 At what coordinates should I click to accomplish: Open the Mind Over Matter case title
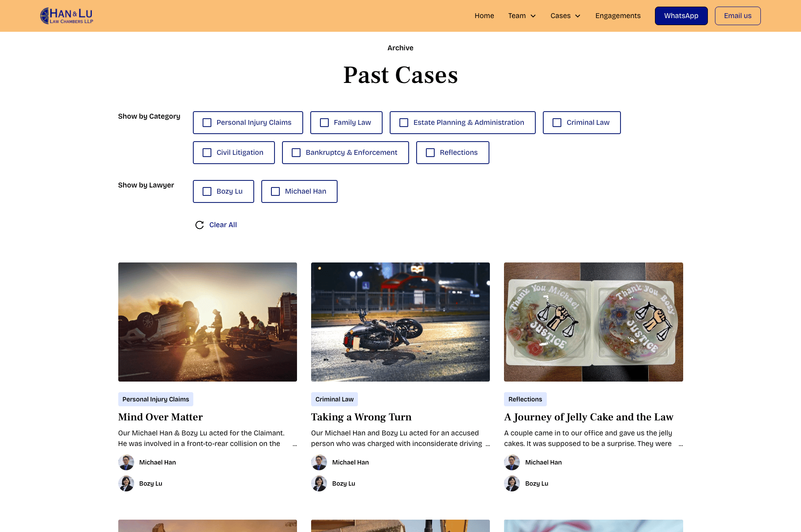click(x=161, y=417)
